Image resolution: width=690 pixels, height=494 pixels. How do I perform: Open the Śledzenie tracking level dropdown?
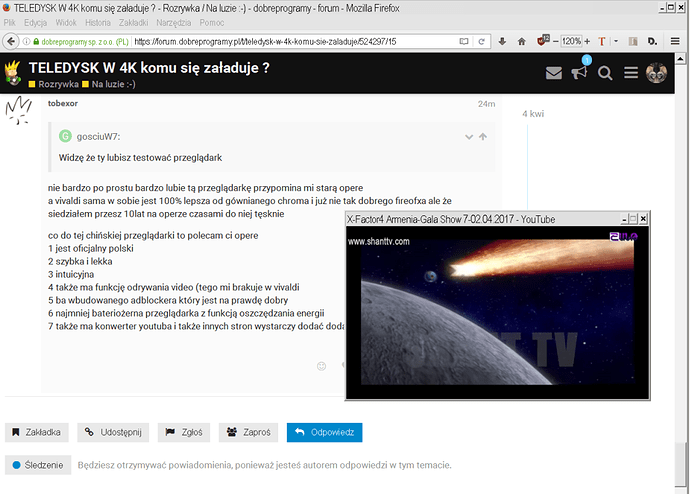click(x=38, y=465)
